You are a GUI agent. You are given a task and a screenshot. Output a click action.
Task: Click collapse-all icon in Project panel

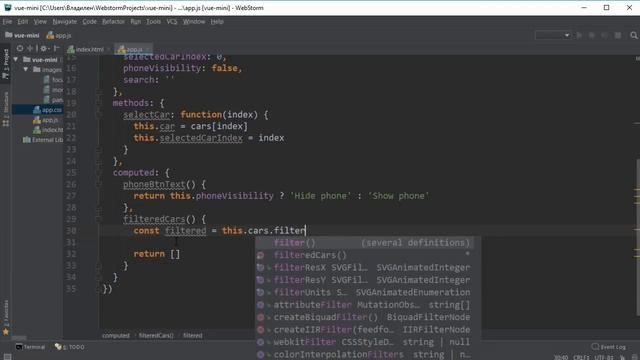(30, 48)
